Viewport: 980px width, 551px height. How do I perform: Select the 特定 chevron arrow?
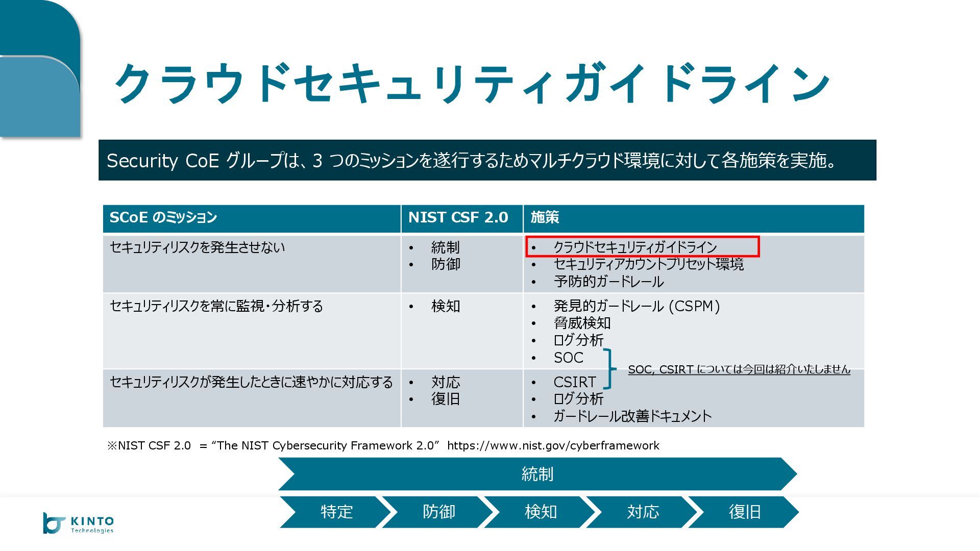(336, 512)
